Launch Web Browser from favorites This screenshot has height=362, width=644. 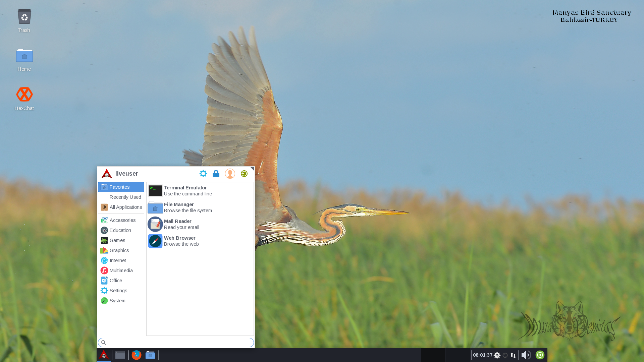point(200,241)
